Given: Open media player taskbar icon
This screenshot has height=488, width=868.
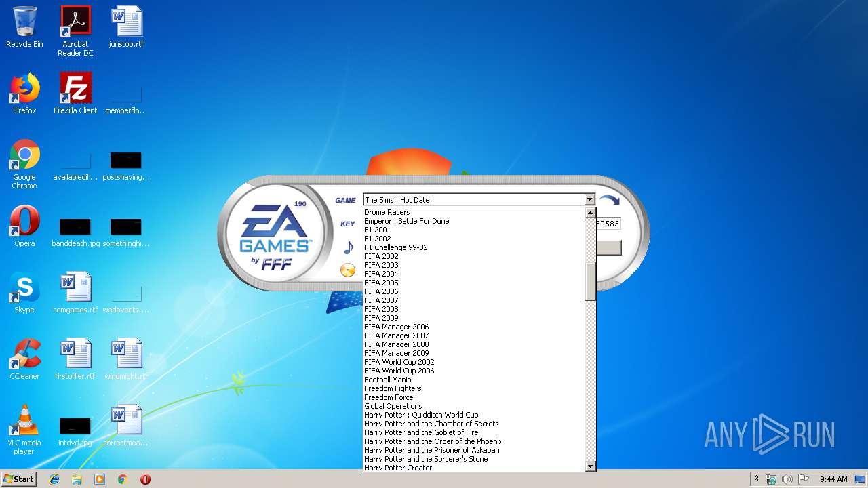Looking at the screenshot, I should pos(100,479).
